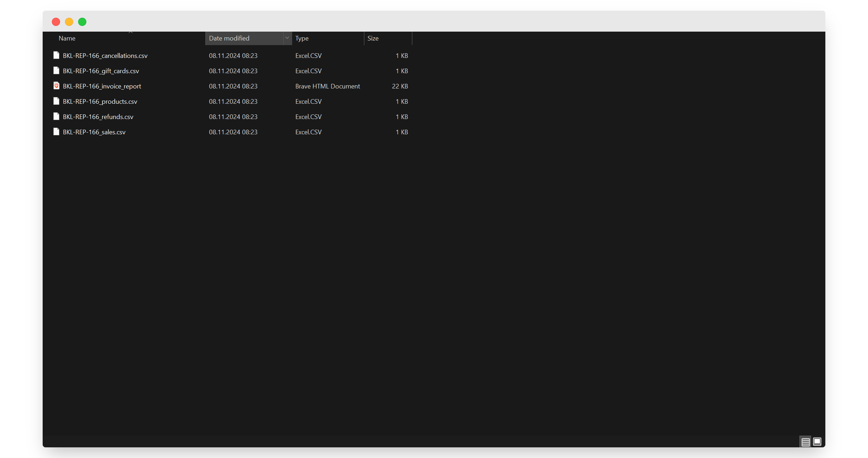Switch to details view icon
The width and height of the screenshot is (868, 458).
point(805,442)
